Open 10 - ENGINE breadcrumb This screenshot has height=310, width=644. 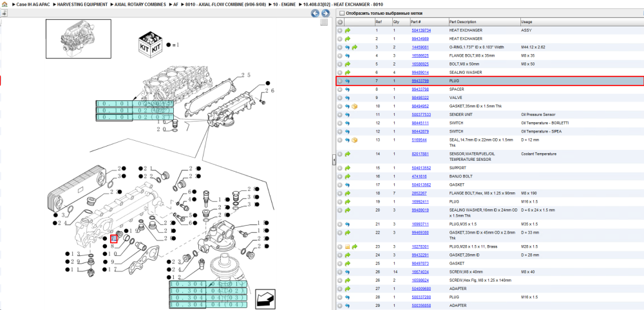(x=285, y=4)
